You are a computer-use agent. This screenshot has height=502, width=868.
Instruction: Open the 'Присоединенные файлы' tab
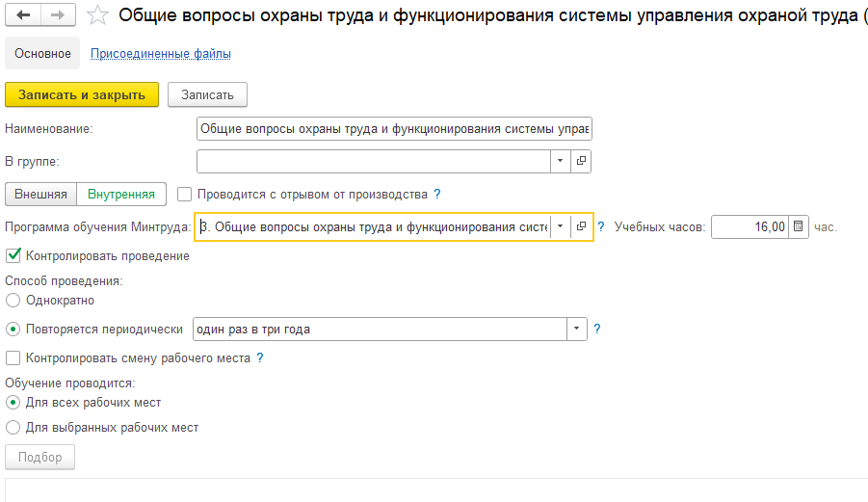click(161, 54)
